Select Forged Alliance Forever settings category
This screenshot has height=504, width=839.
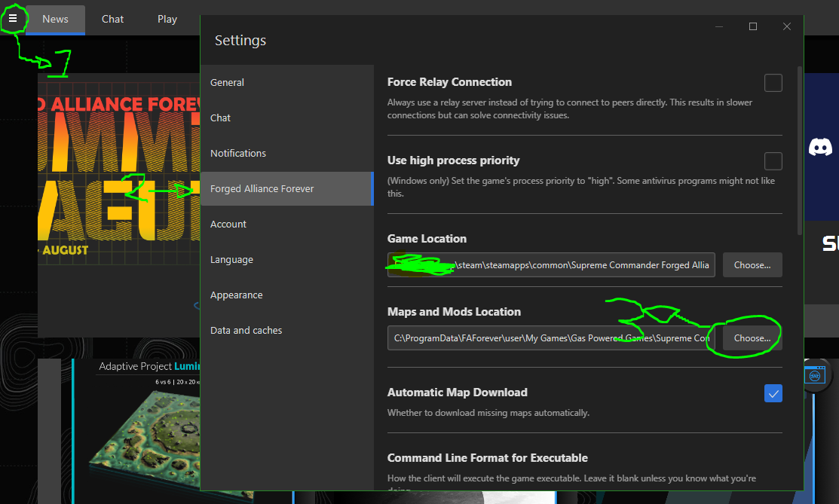(286, 188)
